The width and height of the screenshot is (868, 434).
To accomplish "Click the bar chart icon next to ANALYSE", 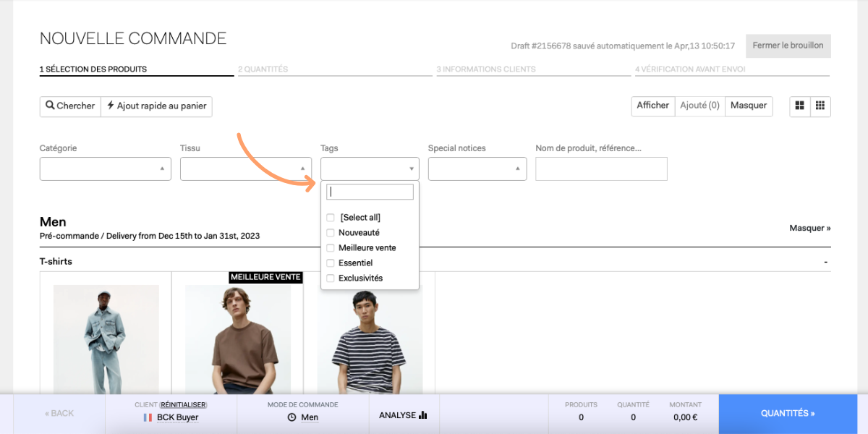I will click(423, 415).
